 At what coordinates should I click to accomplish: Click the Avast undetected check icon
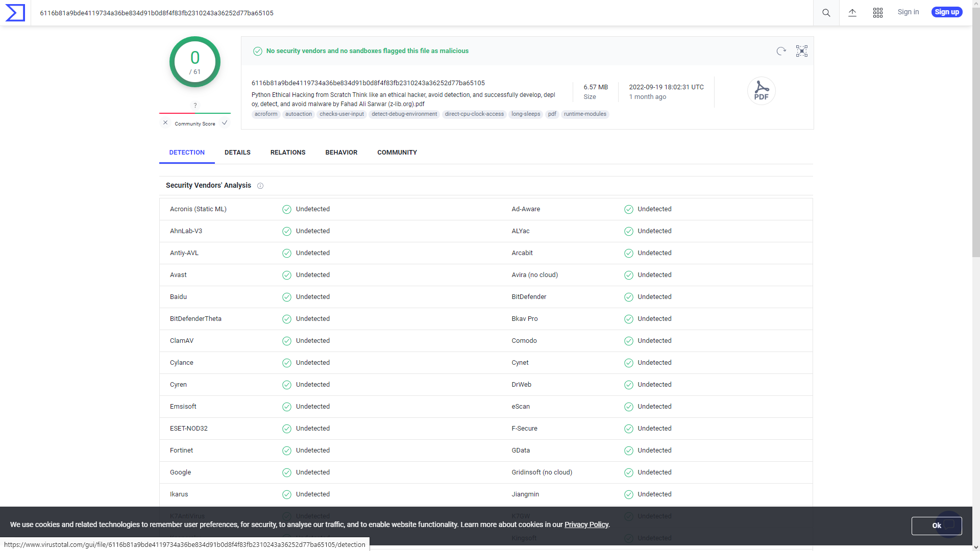(287, 275)
